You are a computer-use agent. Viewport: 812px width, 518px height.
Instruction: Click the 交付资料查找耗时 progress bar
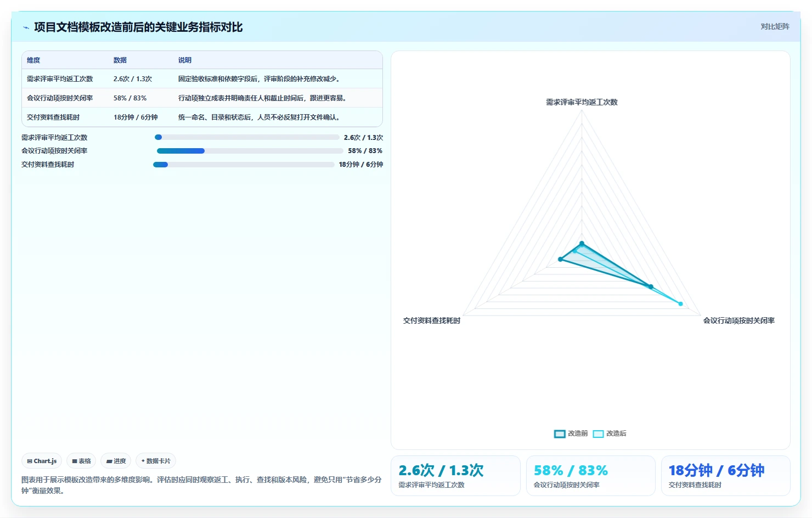(244, 165)
